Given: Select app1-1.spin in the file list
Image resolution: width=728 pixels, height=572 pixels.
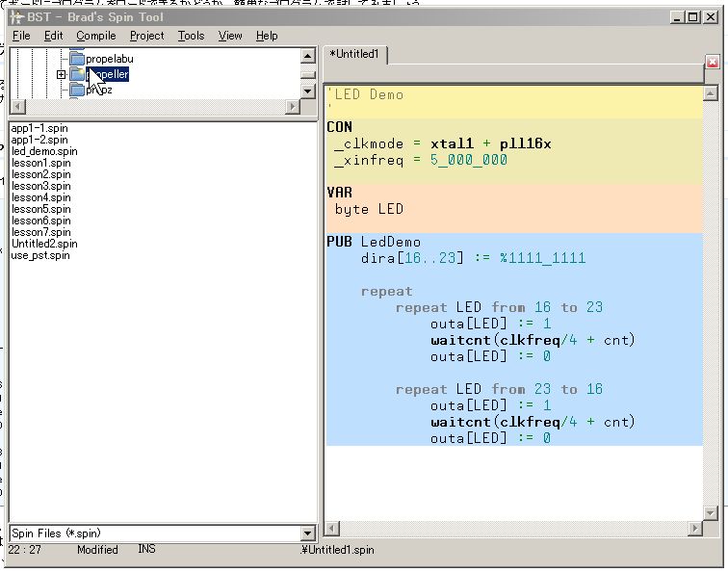Looking at the screenshot, I should click(x=39, y=128).
